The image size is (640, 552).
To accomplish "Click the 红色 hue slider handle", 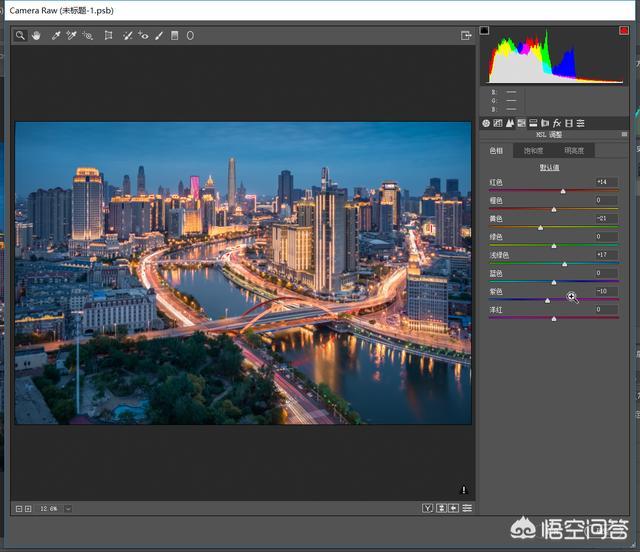I will (563, 190).
